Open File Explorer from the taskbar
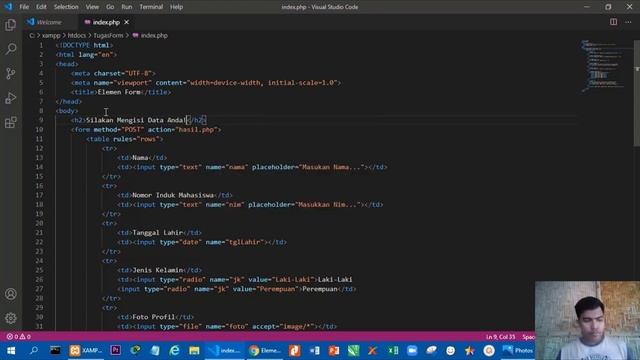Image resolution: width=640 pixels, height=360 pixels. click(194, 351)
